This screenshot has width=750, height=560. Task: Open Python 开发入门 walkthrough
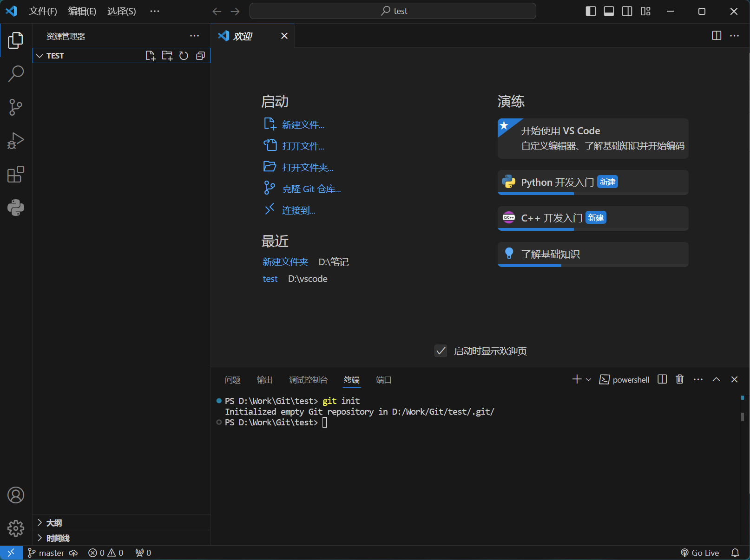pos(593,182)
